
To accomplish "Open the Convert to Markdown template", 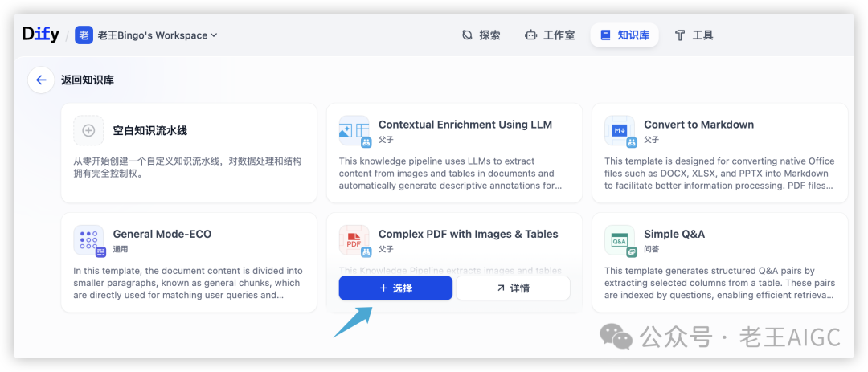I will coord(719,153).
